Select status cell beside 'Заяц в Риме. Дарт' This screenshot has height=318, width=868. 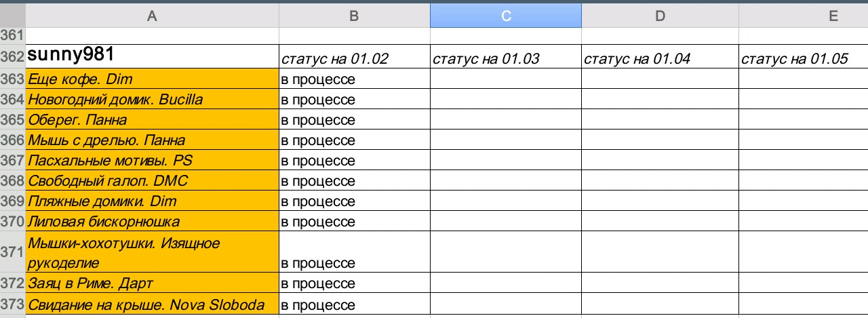pyautogui.click(x=354, y=283)
